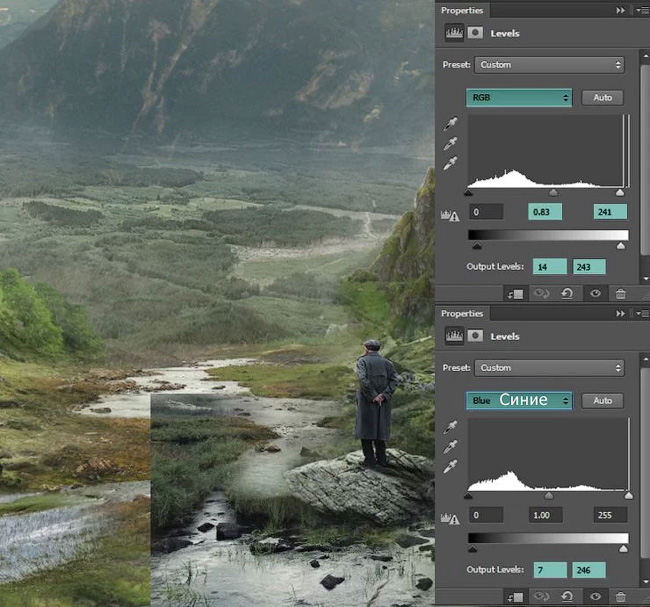The image size is (650, 607).
Task: Collapse lower Properties panel with double-arrow icon
Action: [x=620, y=313]
